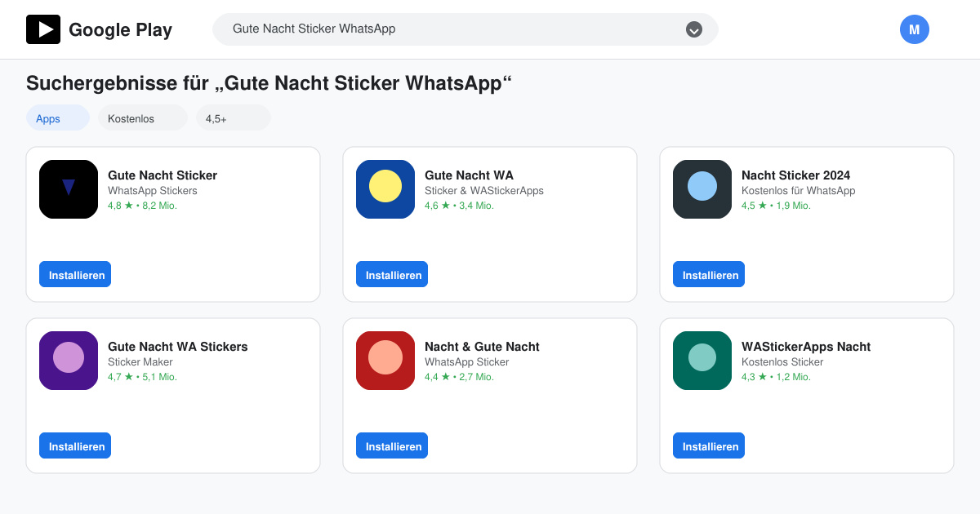Click the 4,6 star 3,4 Mio. rating
The image size is (980, 514).
pos(459,206)
